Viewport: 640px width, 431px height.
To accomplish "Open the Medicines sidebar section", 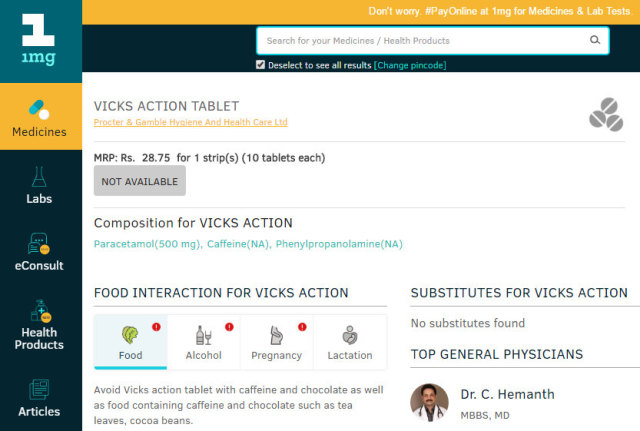I will [x=40, y=117].
